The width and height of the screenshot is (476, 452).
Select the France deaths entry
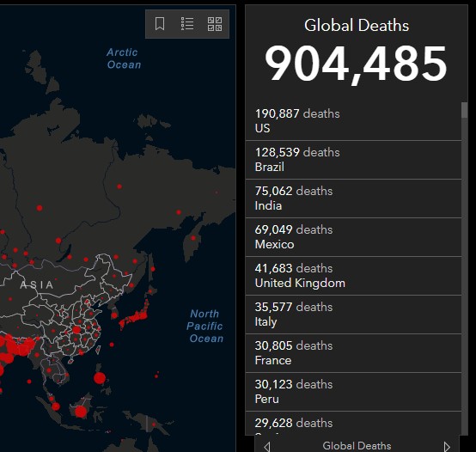coord(353,353)
